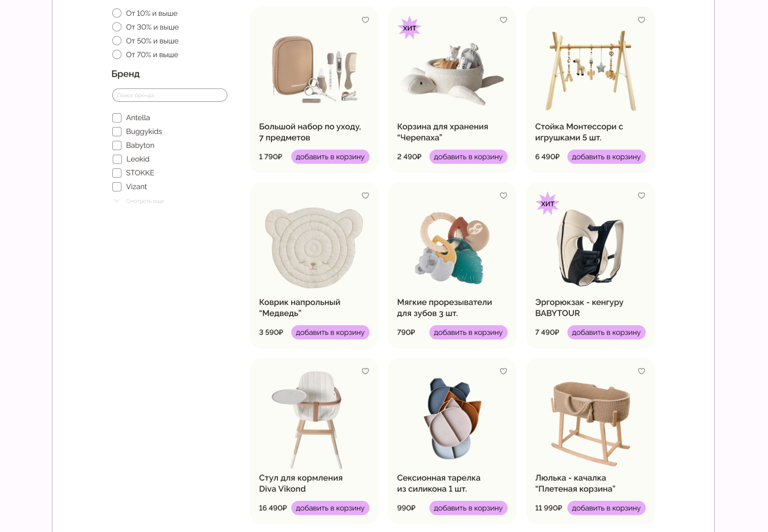
Task: Like the bear floor mat with heart
Action: (x=365, y=196)
